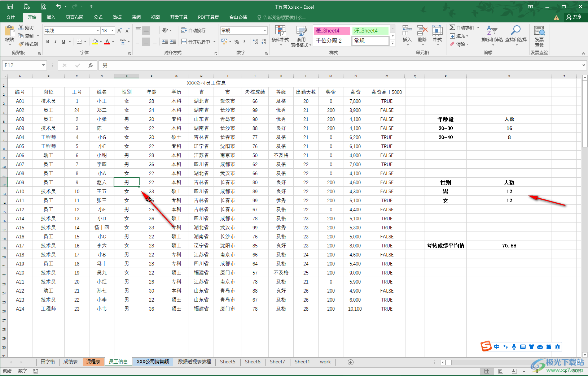Decrease decimal places
This screenshot has height=376, width=588.
tap(264, 42)
